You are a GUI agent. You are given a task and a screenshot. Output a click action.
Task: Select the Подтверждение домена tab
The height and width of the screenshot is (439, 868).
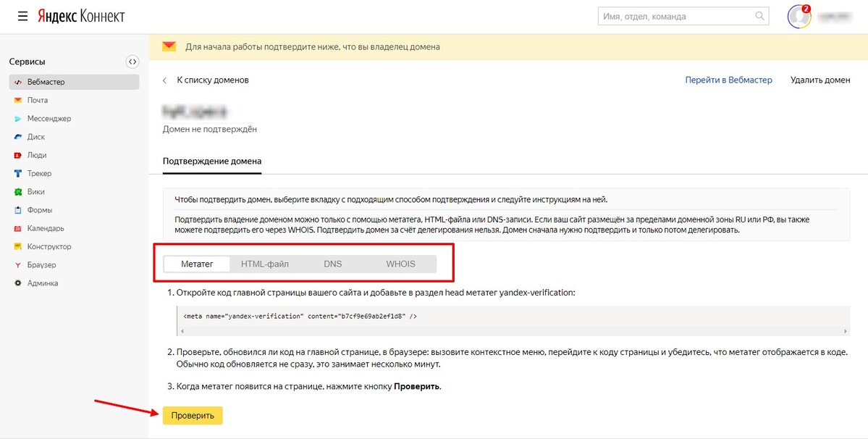(x=212, y=161)
